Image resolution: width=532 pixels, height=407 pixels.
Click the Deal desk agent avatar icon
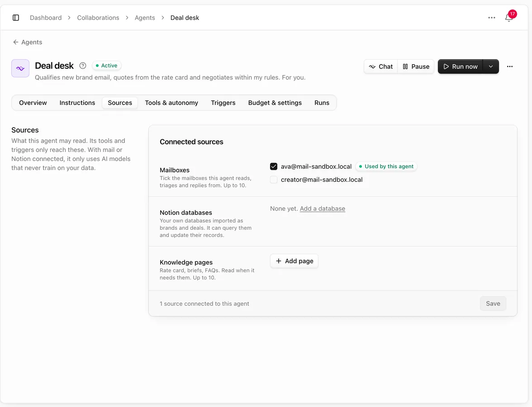tap(20, 68)
